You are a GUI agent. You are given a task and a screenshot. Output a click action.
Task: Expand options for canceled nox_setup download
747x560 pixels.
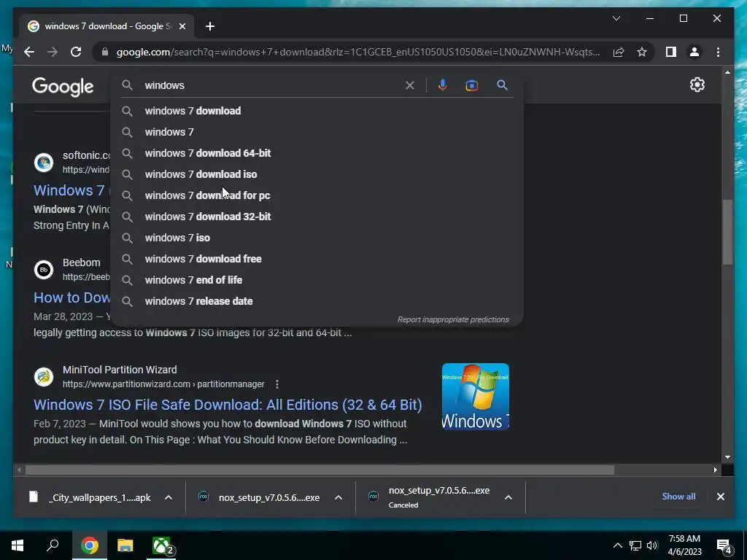pos(508,497)
